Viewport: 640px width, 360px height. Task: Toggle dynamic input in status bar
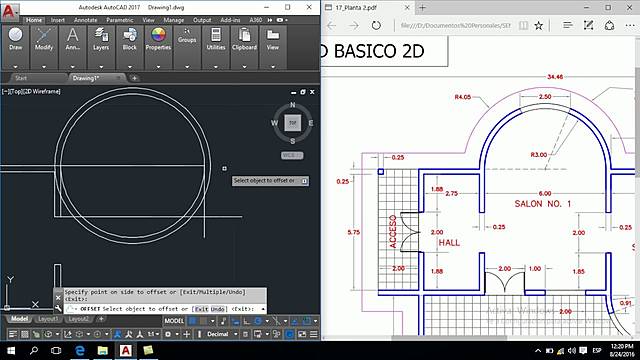pyautogui.click(x=235, y=321)
